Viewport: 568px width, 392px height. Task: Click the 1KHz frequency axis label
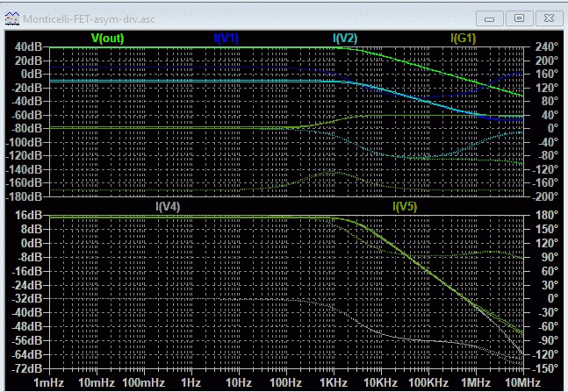334,382
